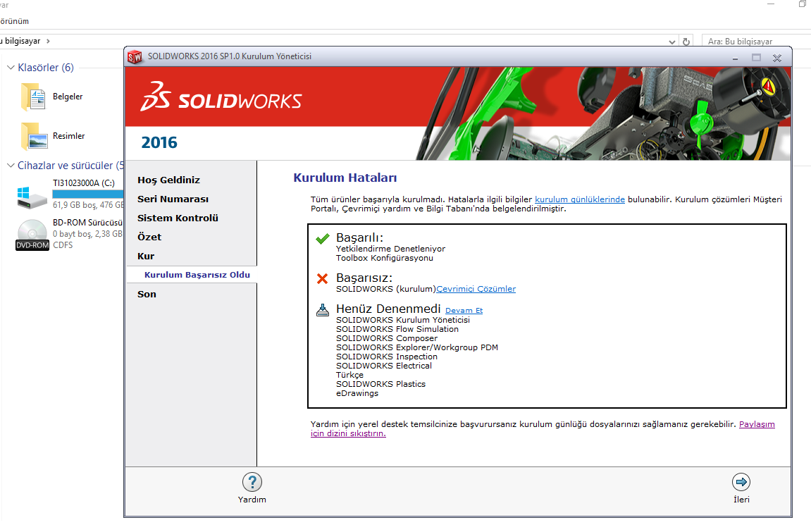Click SOLIDWORKS Flow Simulation entry
The height and width of the screenshot is (532, 811).
[397, 329]
